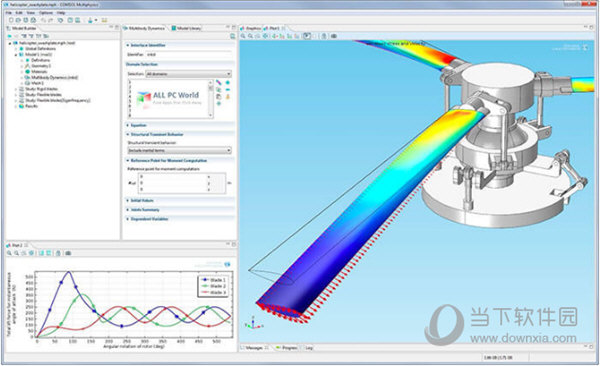600x366 pixels.
Task: Click the Redo icon in main toolbar
Action: click(x=51, y=20)
